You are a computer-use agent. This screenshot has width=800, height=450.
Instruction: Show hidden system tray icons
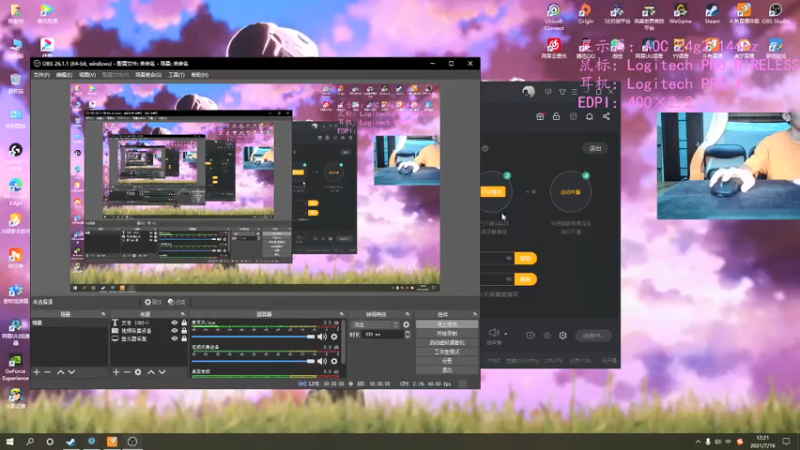pyautogui.click(x=698, y=442)
